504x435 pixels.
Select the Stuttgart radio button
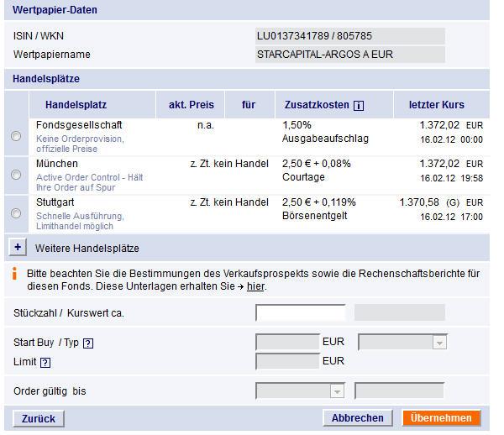coord(16,213)
